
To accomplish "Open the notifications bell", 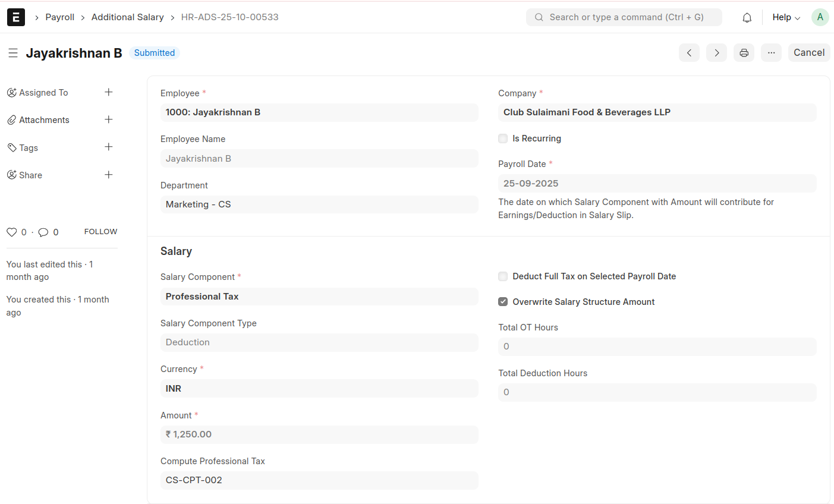I will [x=747, y=18].
